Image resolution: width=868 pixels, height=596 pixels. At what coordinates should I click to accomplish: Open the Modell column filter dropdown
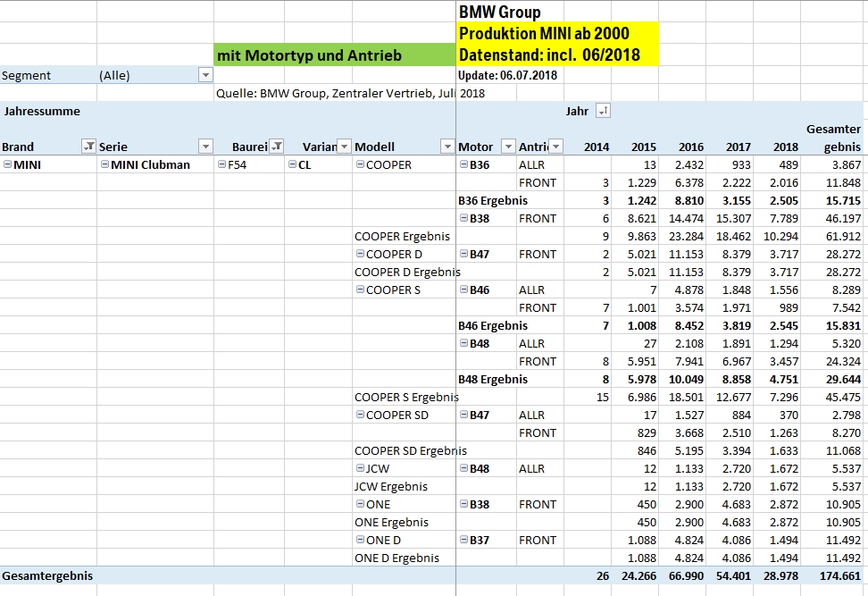pyautogui.click(x=447, y=146)
